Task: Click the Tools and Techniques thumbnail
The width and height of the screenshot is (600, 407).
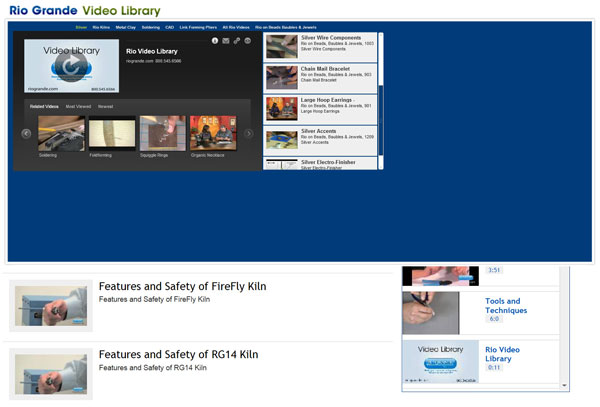Action: (431, 313)
